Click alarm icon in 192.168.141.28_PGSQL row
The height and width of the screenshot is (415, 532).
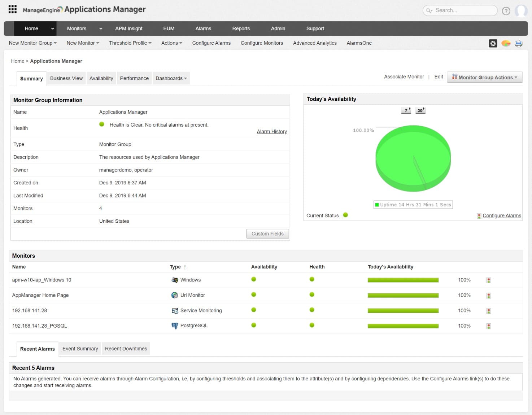[489, 326]
